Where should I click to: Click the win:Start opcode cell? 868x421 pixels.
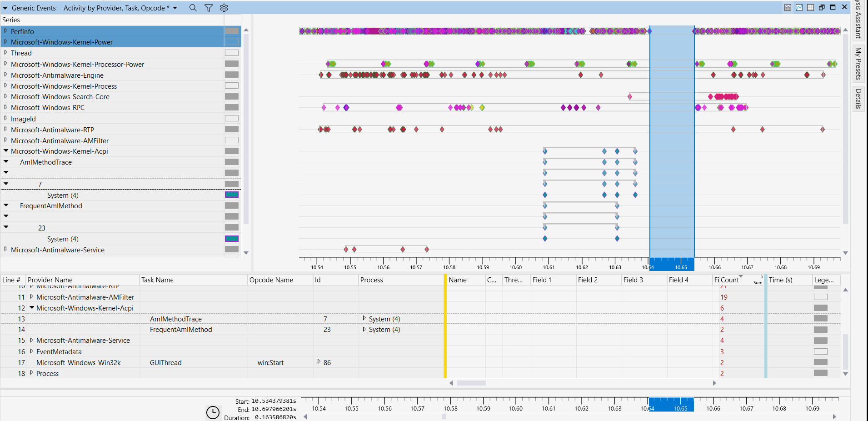tap(270, 362)
